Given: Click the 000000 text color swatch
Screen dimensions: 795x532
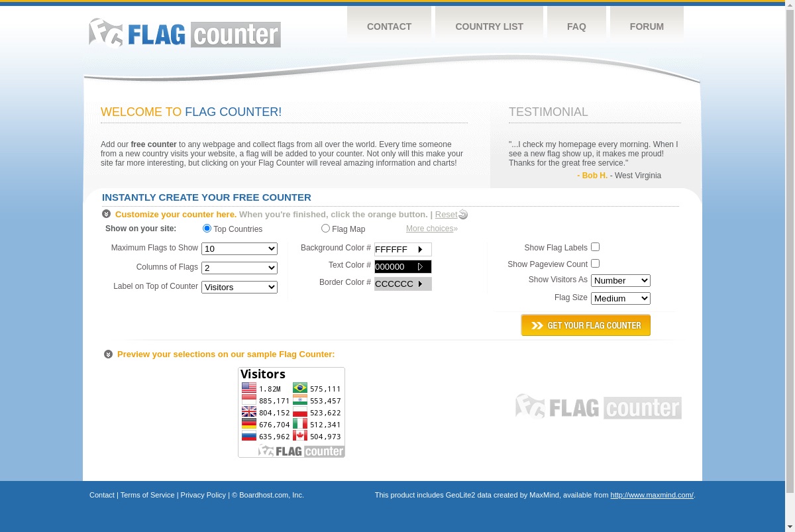Looking at the screenshot, I should point(403,267).
